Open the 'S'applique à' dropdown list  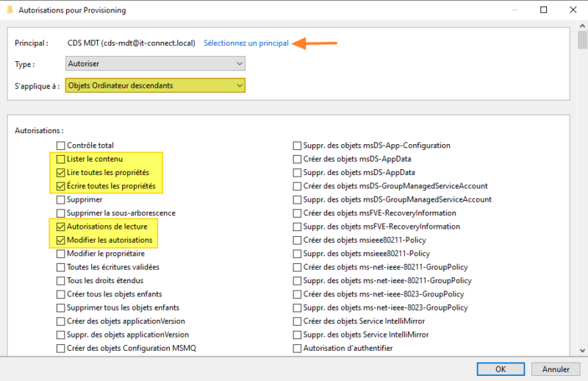(x=155, y=85)
